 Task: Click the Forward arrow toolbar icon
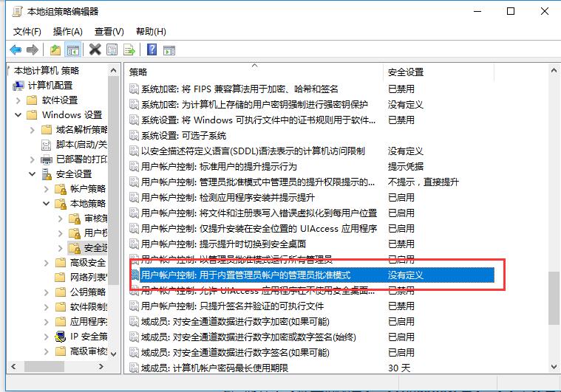(x=32, y=49)
